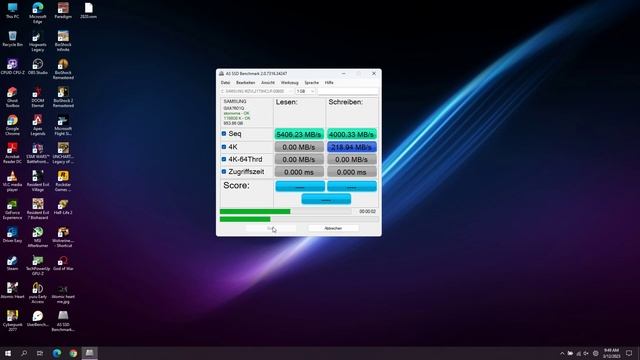Screen dimensions: 640x360
Task: Open CPUID CPU-Z shortcut
Action: pyautogui.click(x=12, y=67)
